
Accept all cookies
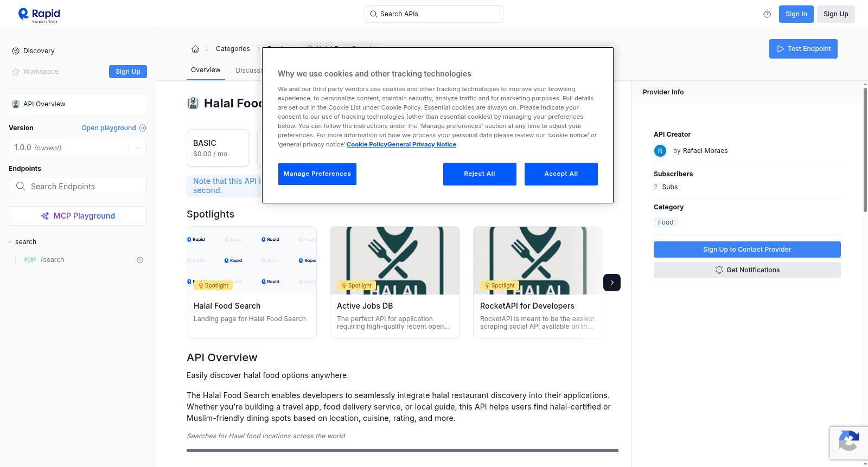click(561, 174)
